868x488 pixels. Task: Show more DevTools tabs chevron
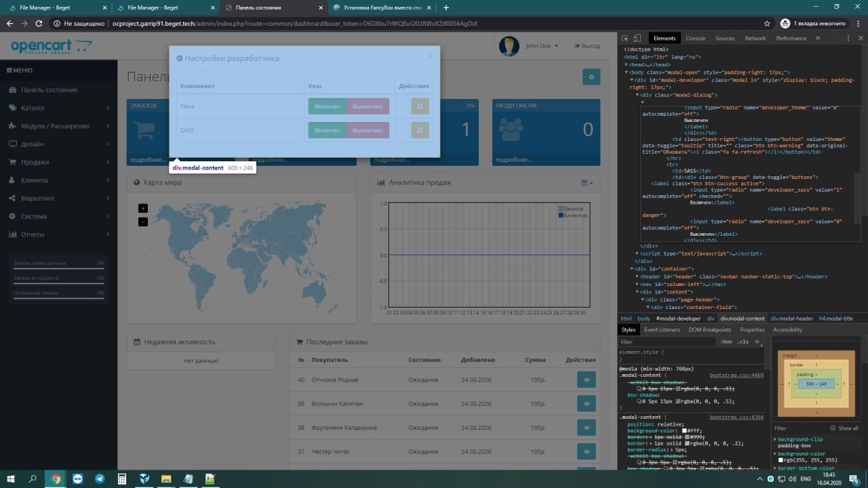[x=818, y=38]
